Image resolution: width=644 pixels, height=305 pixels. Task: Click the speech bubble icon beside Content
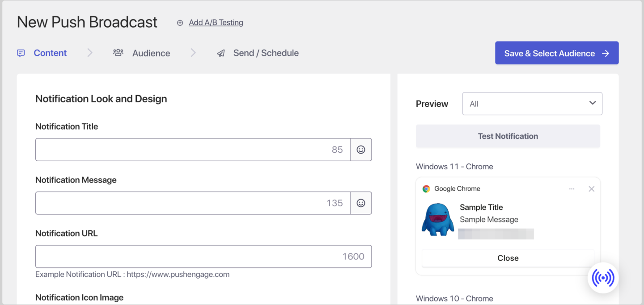coord(21,53)
